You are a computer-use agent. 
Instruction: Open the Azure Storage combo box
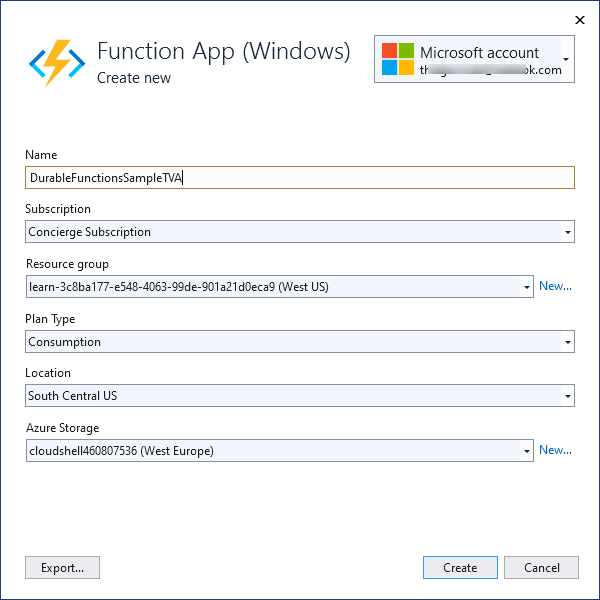[x=280, y=450]
